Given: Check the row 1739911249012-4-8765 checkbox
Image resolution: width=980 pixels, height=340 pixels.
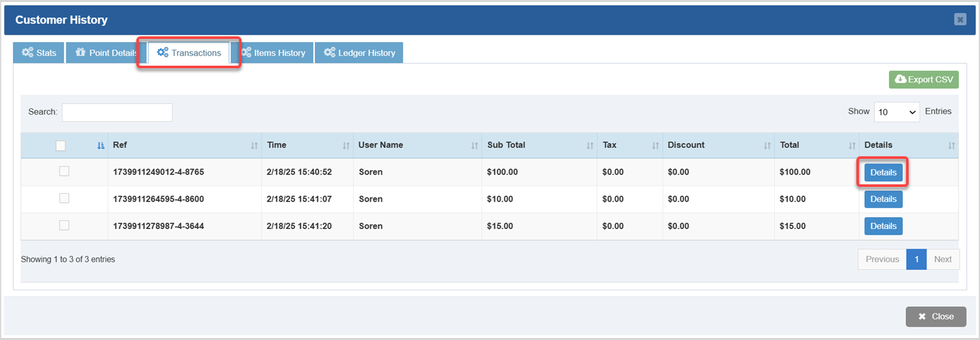Looking at the screenshot, I should [x=64, y=171].
